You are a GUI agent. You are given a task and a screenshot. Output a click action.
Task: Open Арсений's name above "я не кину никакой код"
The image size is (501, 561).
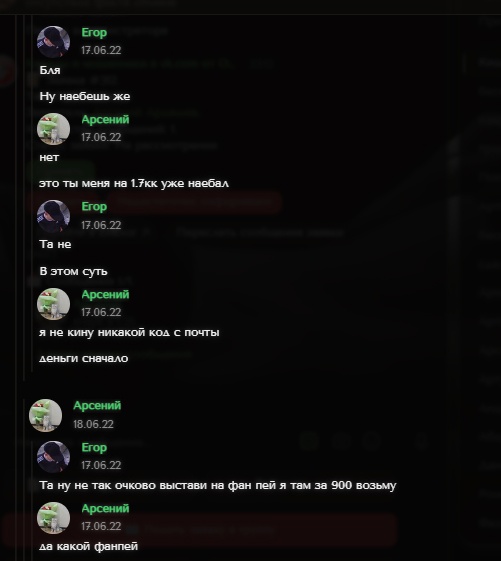(105, 294)
